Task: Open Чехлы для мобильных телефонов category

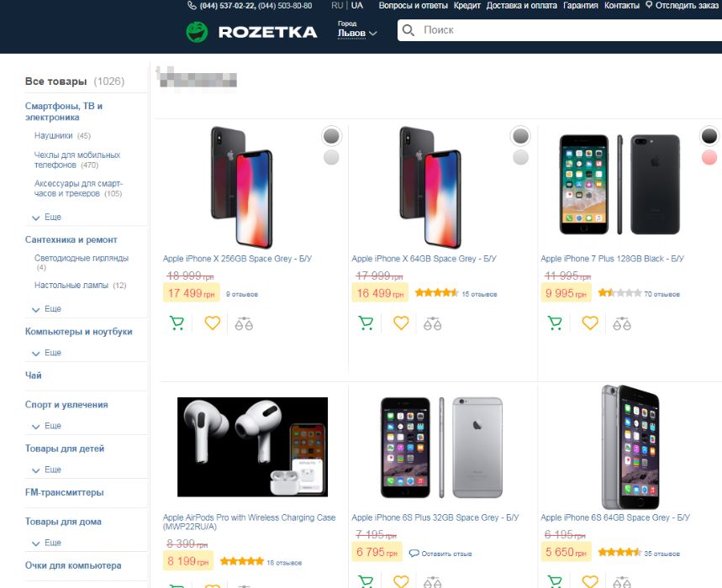Action: point(77,160)
